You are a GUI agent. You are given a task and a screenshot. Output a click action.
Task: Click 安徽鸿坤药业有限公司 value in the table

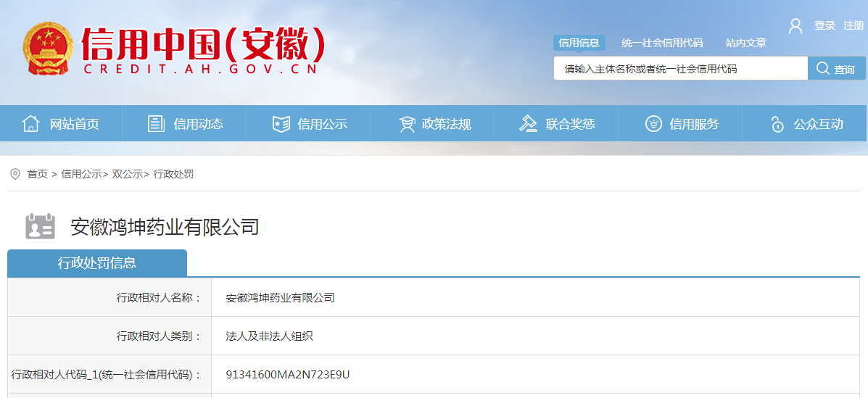(281, 298)
